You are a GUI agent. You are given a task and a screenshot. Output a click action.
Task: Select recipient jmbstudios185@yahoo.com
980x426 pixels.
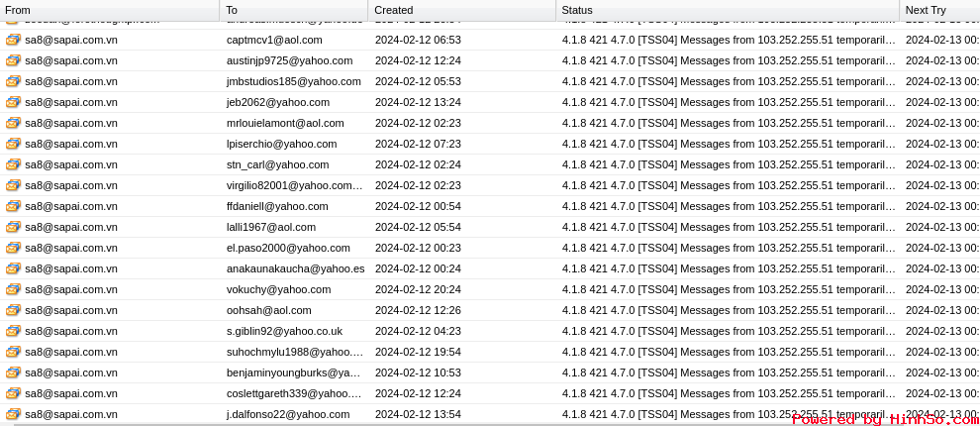coord(294,81)
